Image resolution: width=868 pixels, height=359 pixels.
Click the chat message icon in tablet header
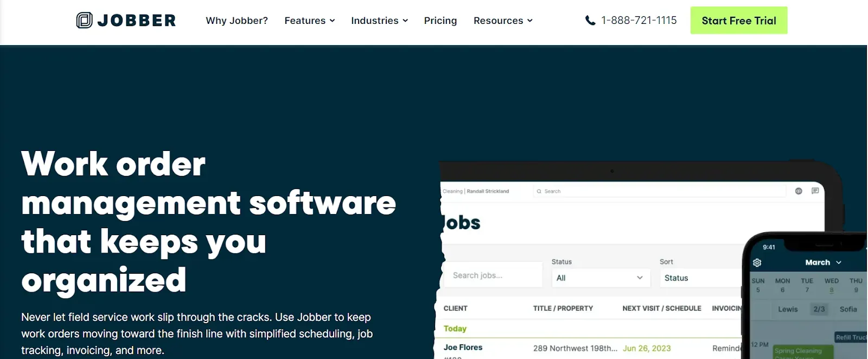(815, 191)
